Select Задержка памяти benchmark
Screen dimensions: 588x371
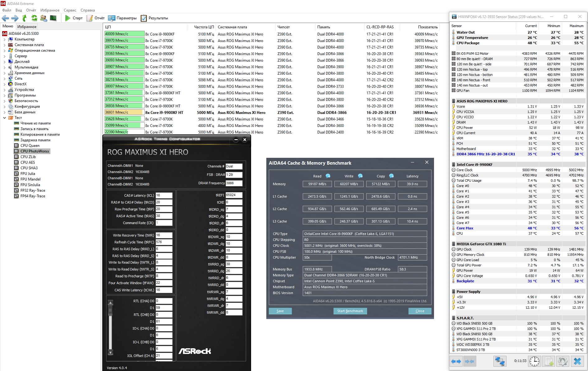click(35, 140)
